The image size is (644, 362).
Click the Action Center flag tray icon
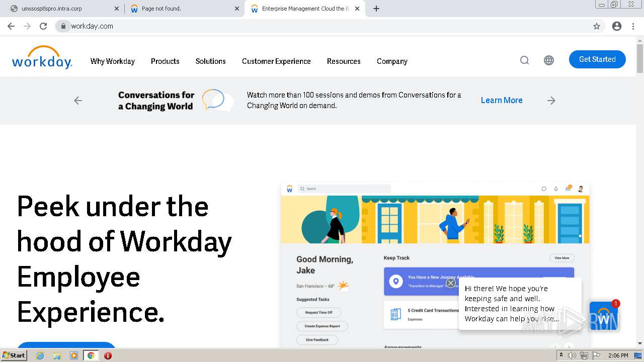pos(596,355)
